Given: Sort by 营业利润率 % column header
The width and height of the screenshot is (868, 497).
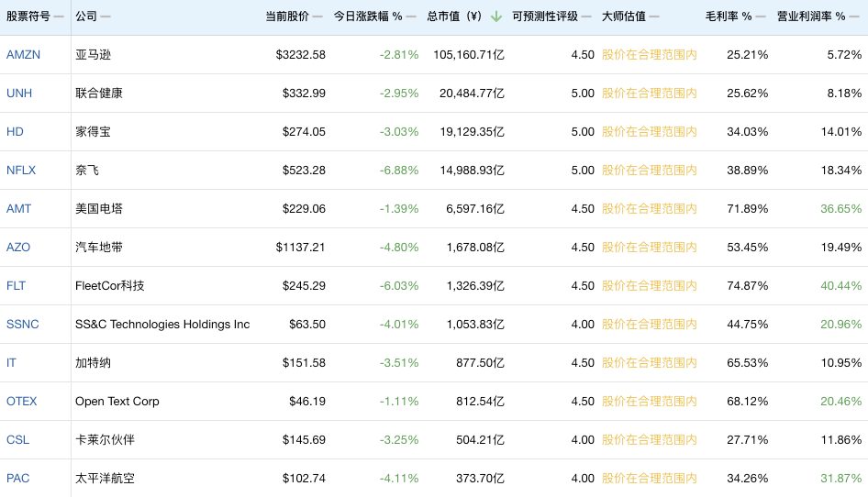Looking at the screenshot, I should pos(811,17).
